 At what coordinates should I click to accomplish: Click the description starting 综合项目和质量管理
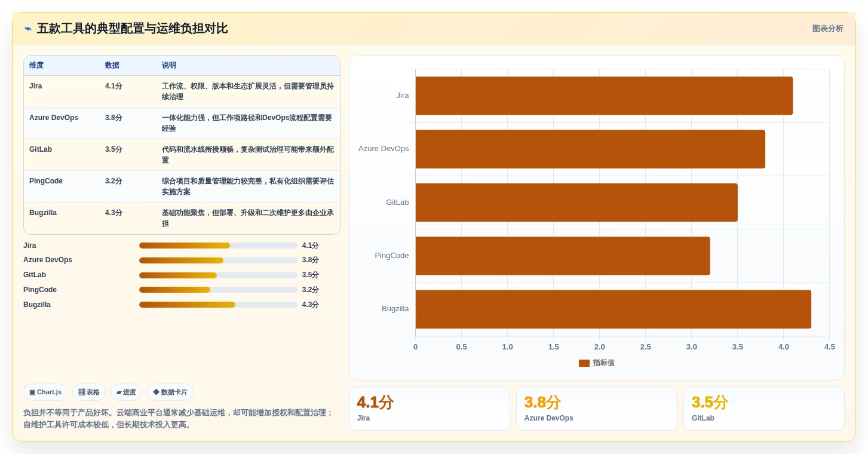pyautogui.click(x=248, y=186)
